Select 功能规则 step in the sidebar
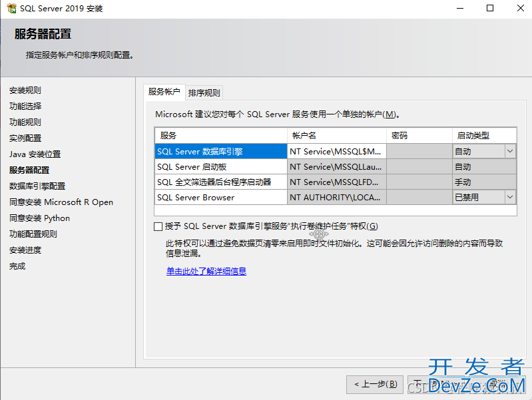Image resolution: width=532 pixels, height=400 pixels. pos(25,122)
